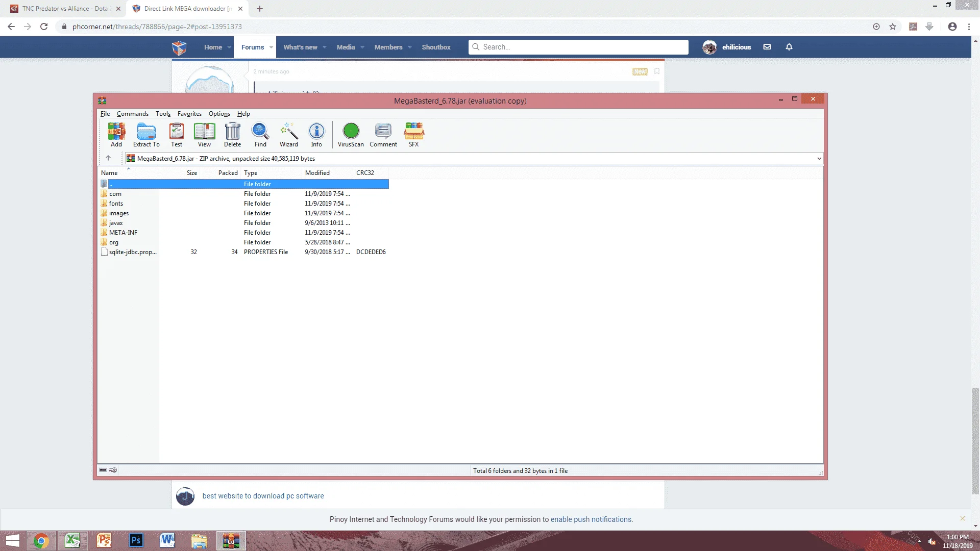This screenshot has height=551, width=980.
Task: Run the Test archive tool
Action: pyautogui.click(x=177, y=135)
